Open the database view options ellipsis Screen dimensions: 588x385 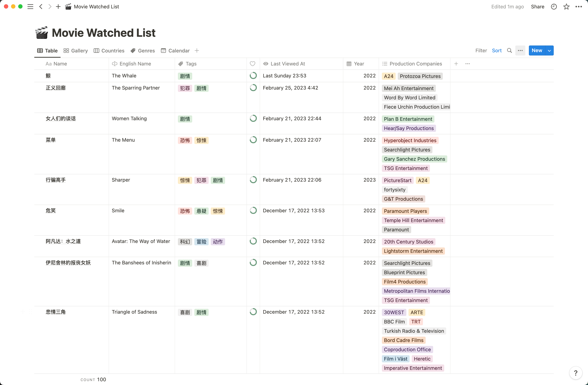[x=520, y=51]
